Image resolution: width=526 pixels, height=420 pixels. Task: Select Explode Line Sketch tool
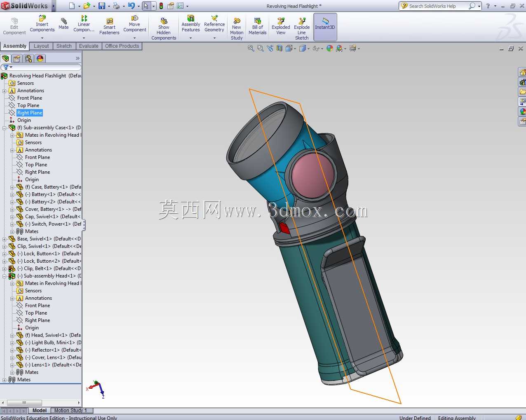[x=302, y=29]
